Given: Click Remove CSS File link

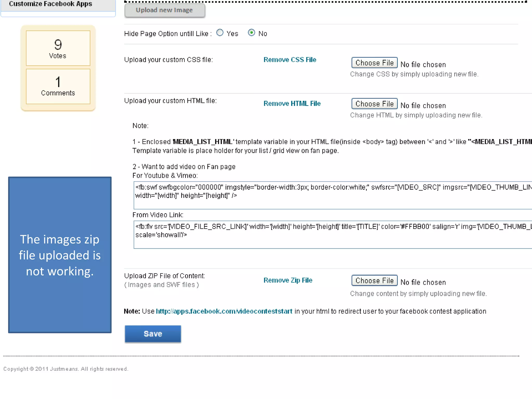Looking at the screenshot, I should click(290, 60).
